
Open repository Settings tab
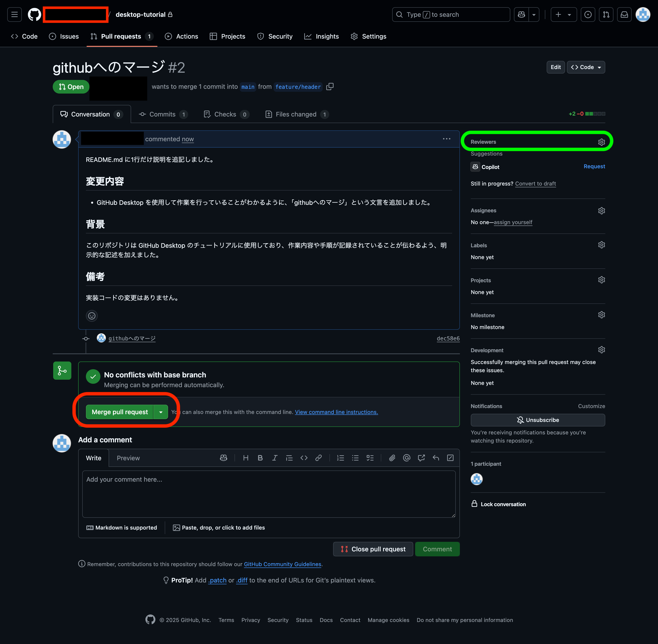(x=369, y=37)
